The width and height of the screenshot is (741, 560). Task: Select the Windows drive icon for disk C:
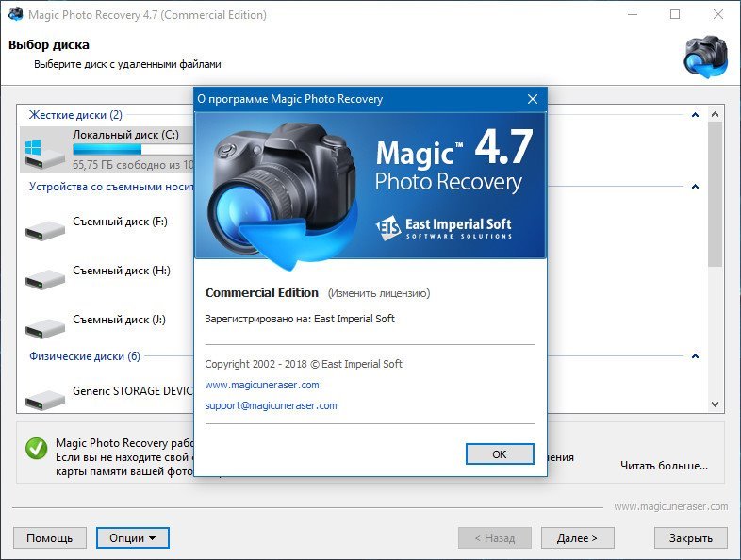(x=44, y=154)
